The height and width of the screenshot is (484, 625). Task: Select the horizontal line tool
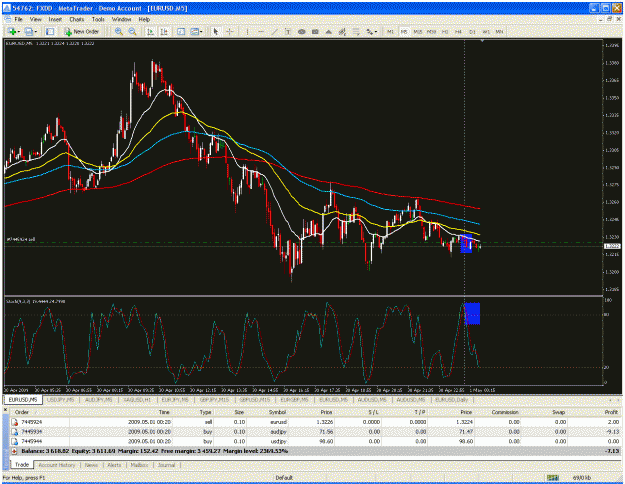click(261, 31)
